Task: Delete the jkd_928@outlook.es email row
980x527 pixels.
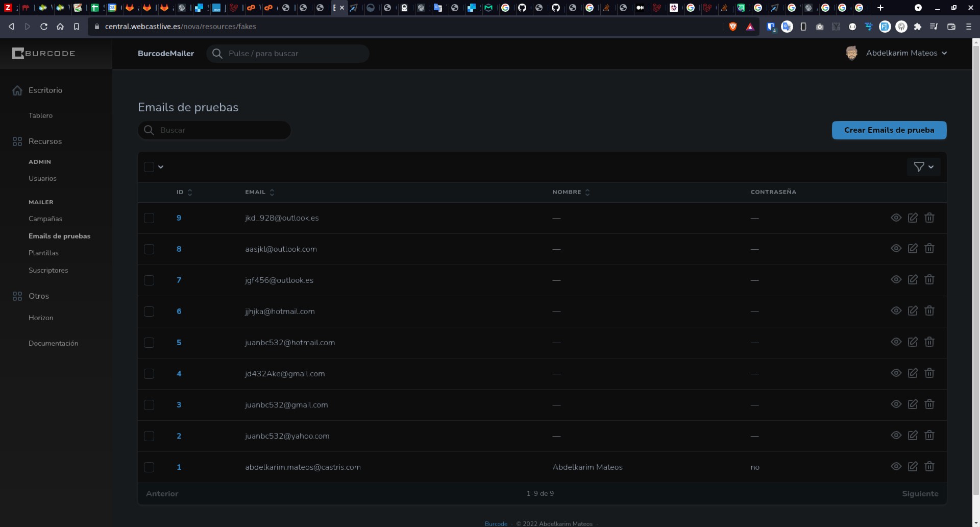Action: pyautogui.click(x=929, y=218)
